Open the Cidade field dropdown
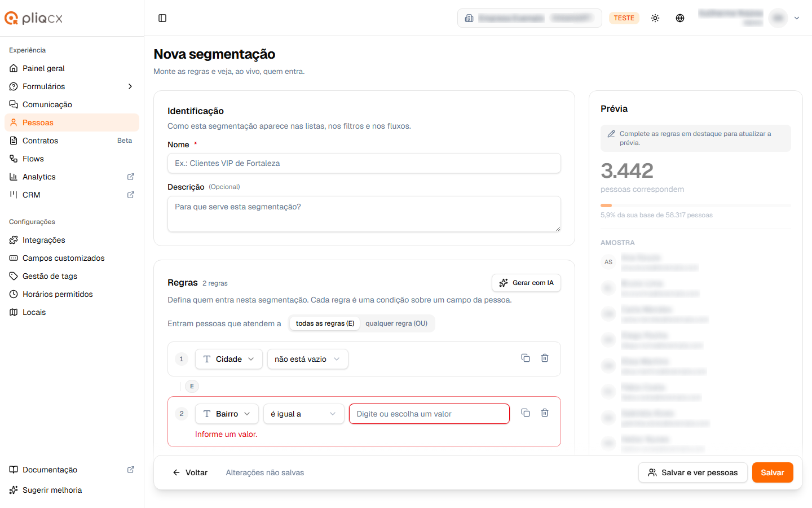 [229, 359]
